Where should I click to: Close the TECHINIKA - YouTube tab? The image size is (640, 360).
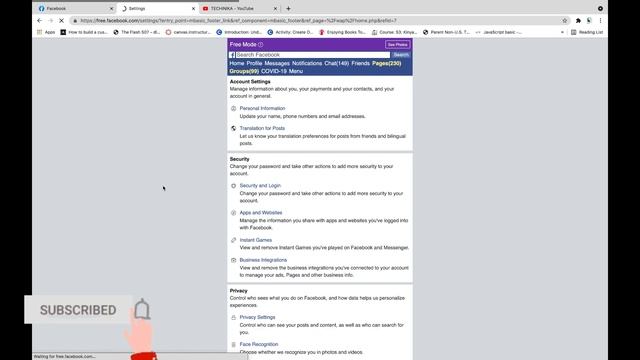[x=275, y=9]
